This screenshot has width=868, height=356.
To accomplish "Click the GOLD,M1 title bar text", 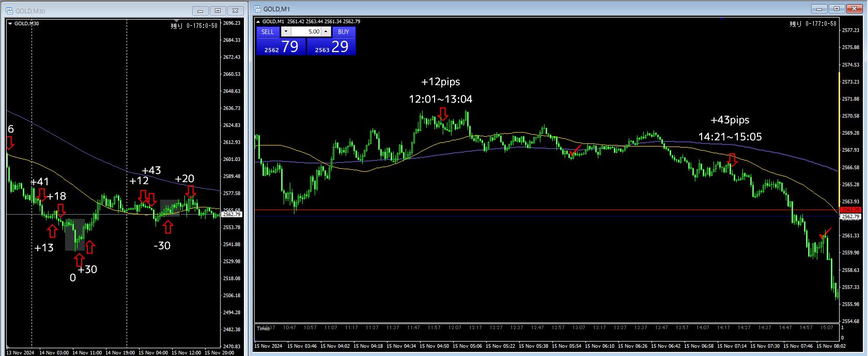I will click(277, 9).
